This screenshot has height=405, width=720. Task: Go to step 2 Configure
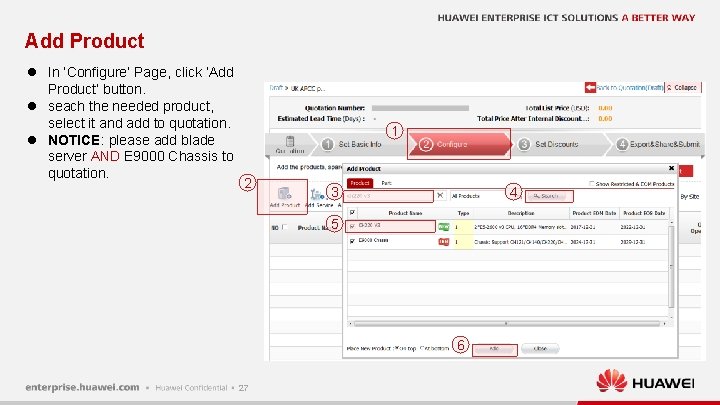[459, 144]
